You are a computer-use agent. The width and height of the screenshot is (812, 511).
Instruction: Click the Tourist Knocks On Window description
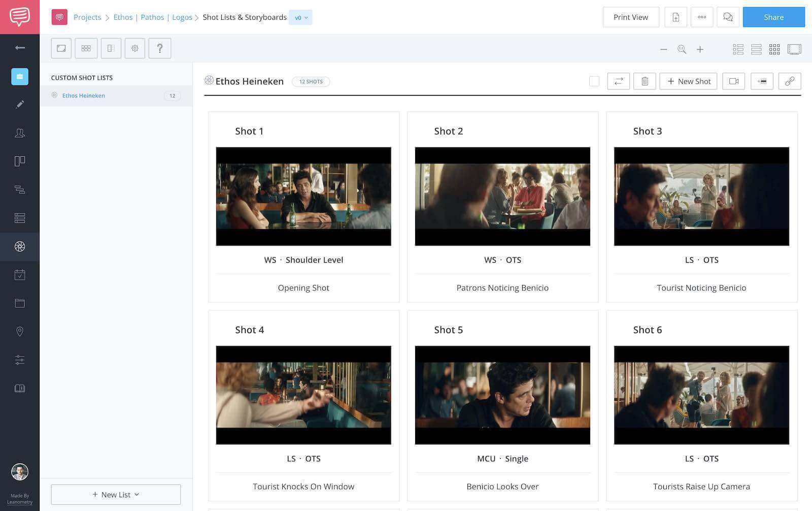click(x=303, y=486)
